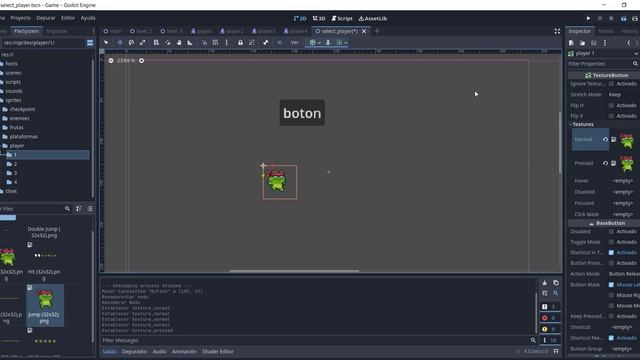This screenshot has height=360, width=640.
Task: Toggle warning messages filter in Output
Action: click(x=549, y=329)
